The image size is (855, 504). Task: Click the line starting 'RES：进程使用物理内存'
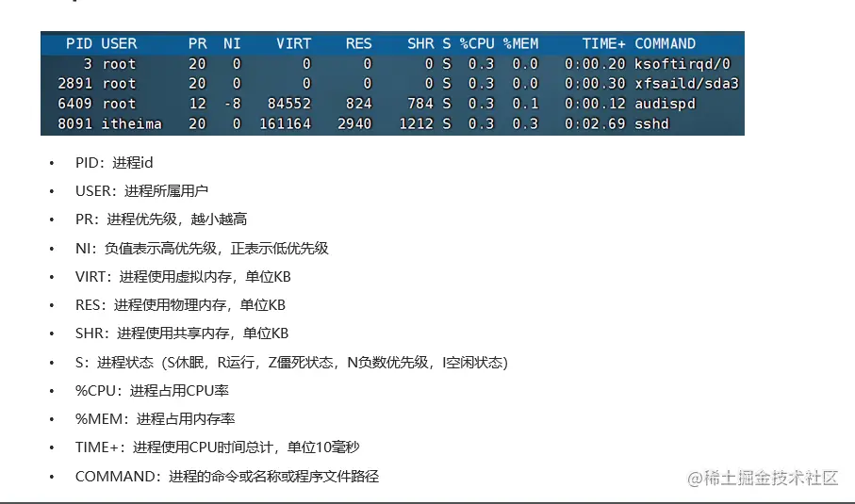click(180, 305)
